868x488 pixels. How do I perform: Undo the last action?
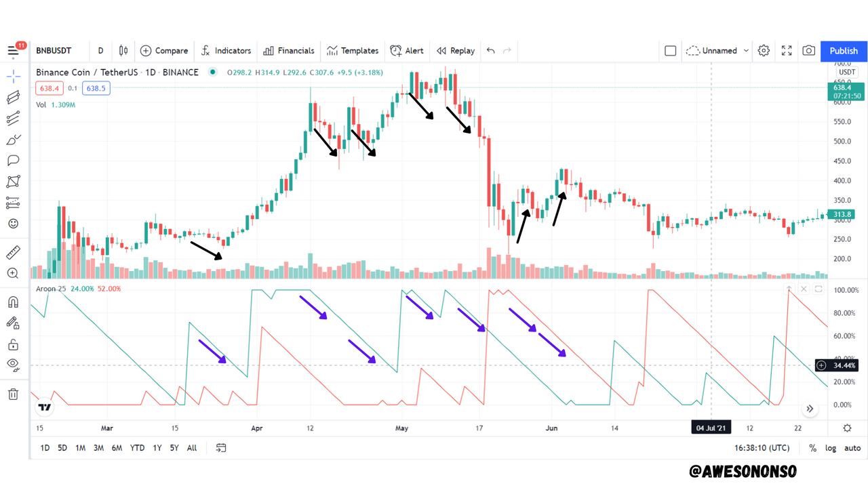click(491, 51)
